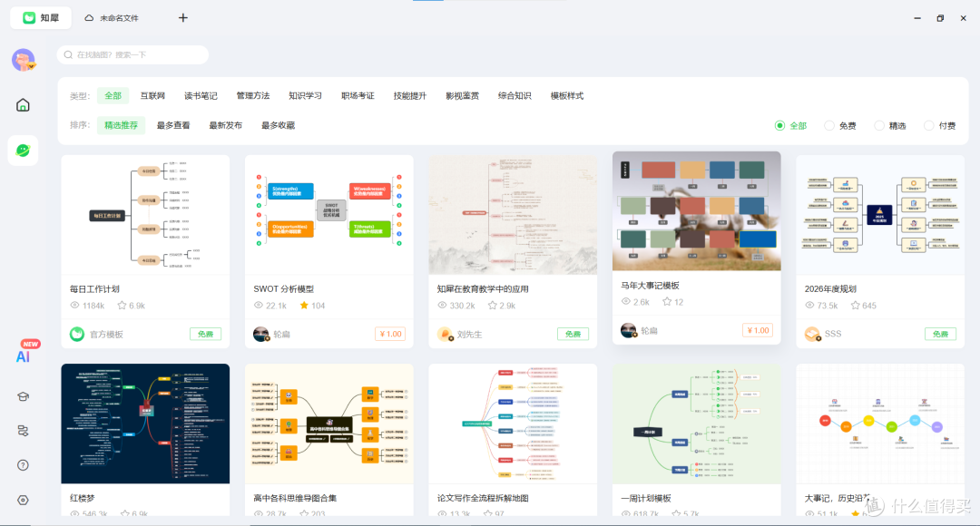Switch to the 知犀 home tab

41,17
